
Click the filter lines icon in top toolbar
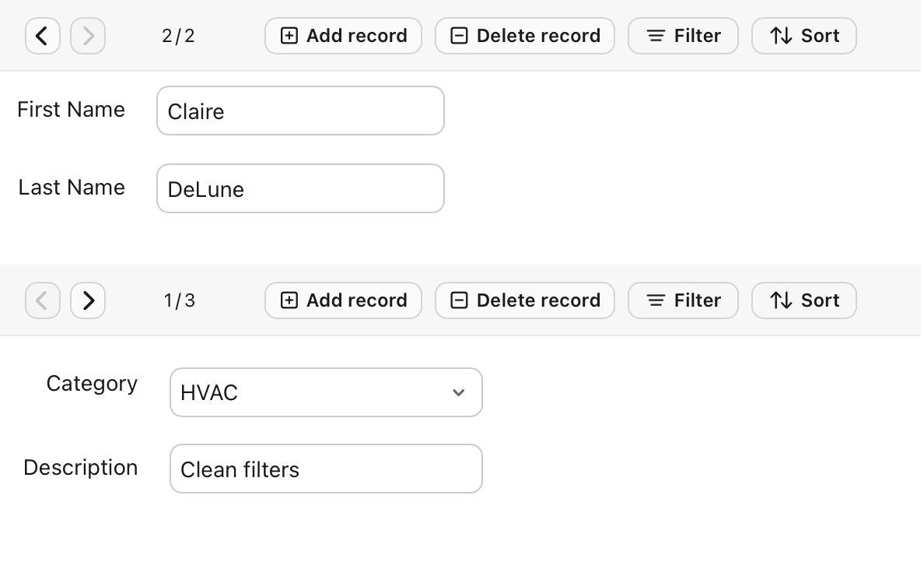click(x=656, y=36)
